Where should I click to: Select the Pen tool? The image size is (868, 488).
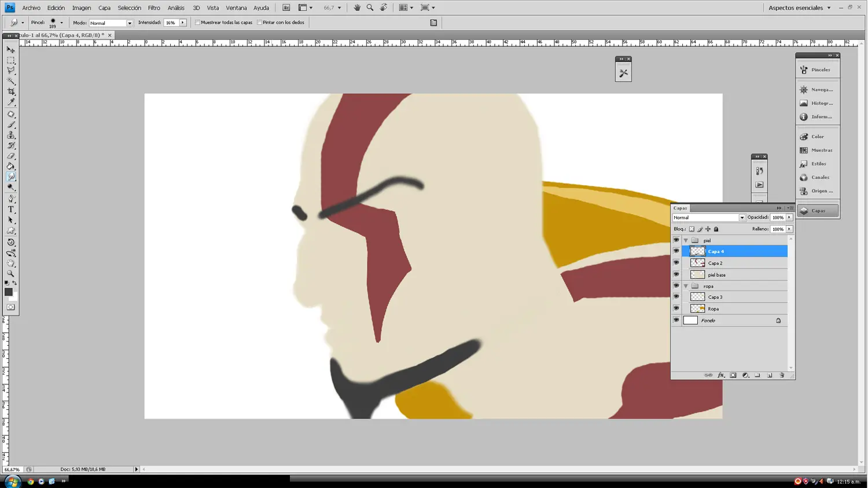pyautogui.click(x=10, y=199)
